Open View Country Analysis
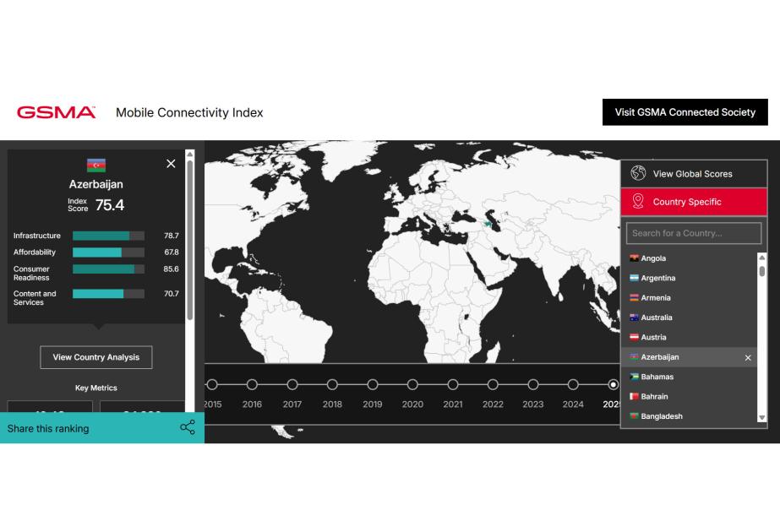780x532 pixels. coord(96,357)
